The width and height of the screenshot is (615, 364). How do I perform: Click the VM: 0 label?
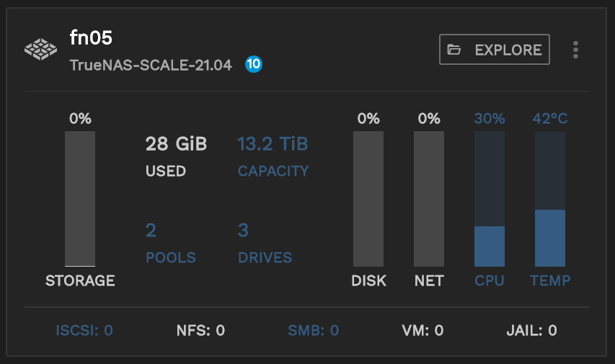tap(422, 331)
